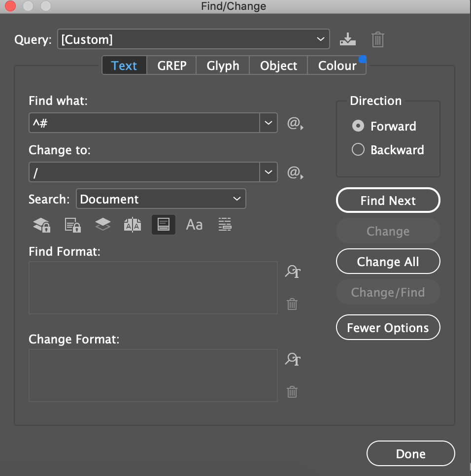Open the Colour tab
Image resolution: width=471 pixels, height=476 pixels.
[337, 65]
